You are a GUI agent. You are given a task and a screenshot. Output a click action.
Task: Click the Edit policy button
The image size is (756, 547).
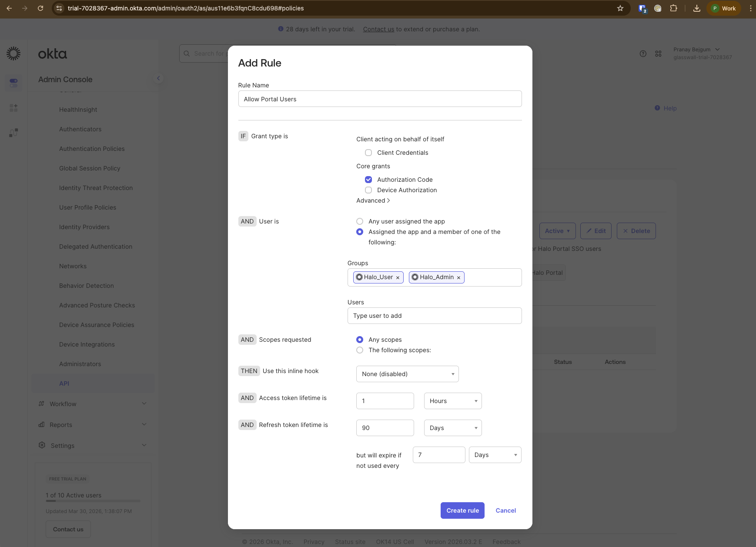pos(596,231)
